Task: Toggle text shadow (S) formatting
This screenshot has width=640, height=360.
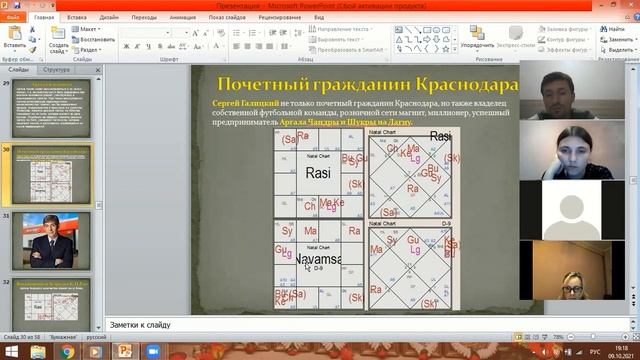Action: tap(160, 47)
